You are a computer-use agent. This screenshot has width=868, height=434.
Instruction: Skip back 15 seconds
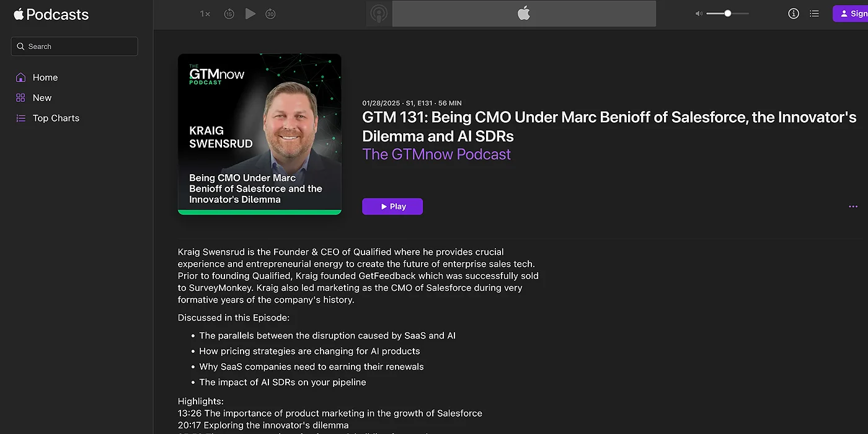tap(229, 14)
